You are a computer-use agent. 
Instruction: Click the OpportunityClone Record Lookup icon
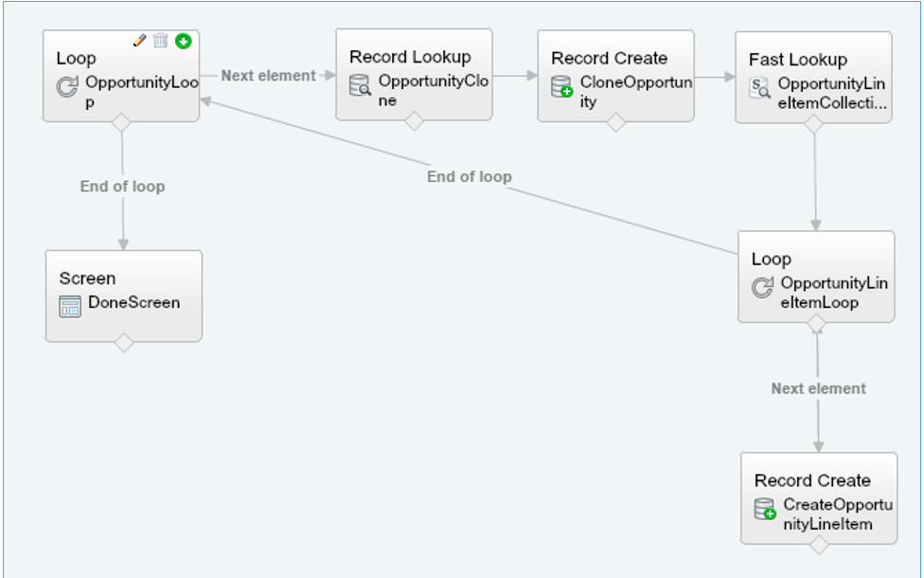361,87
